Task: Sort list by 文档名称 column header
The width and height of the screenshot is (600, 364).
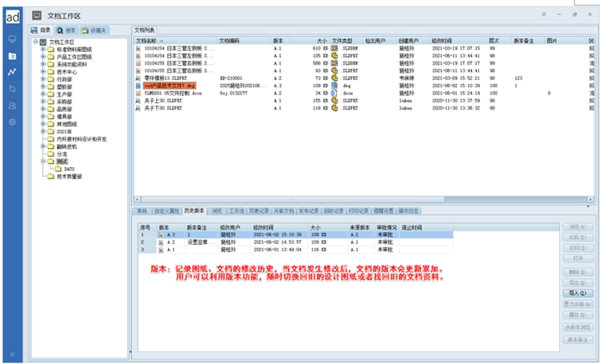Action: [147, 39]
